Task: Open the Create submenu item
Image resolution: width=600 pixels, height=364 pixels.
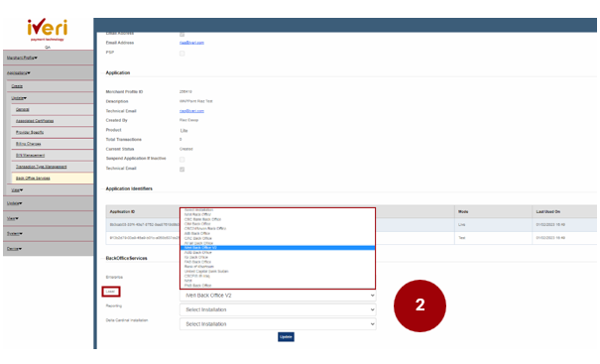Action: click(x=17, y=86)
